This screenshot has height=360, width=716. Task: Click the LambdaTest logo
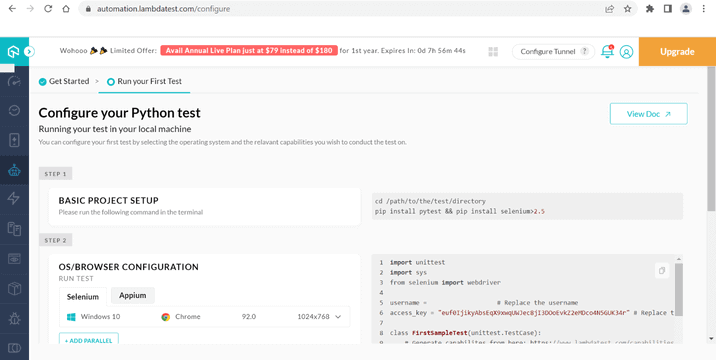point(13,52)
